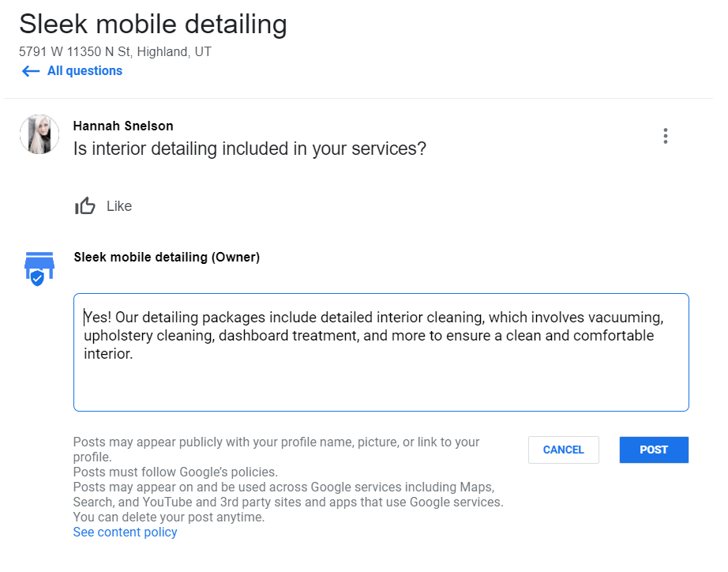This screenshot has height=572, width=728.
Task: Click the Sleek mobile detailing page title
Action: tap(152, 24)
